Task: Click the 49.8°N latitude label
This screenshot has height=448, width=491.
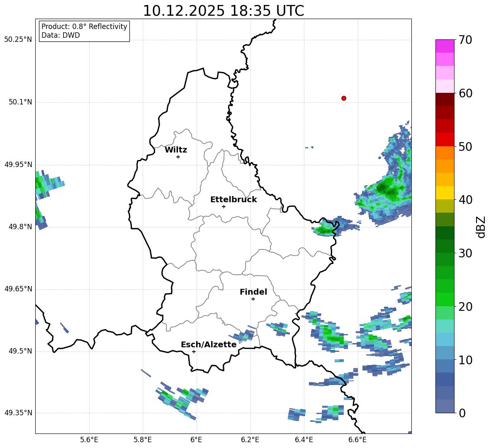Action: [x=20, y=227]
